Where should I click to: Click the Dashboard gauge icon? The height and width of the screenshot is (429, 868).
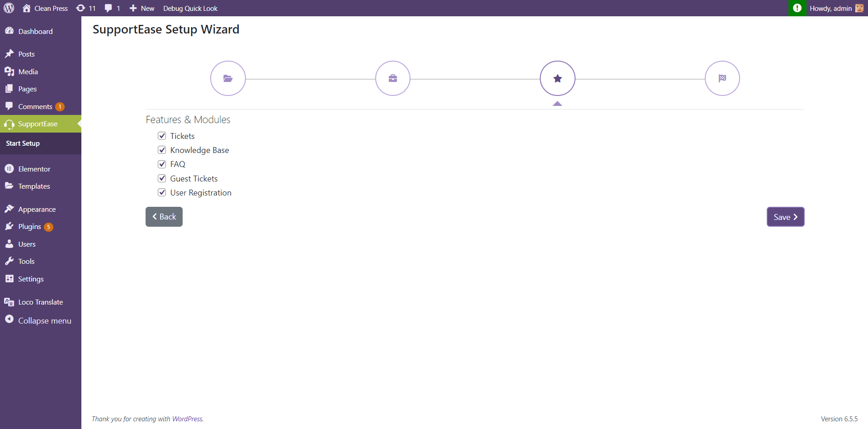coord(9,31)
